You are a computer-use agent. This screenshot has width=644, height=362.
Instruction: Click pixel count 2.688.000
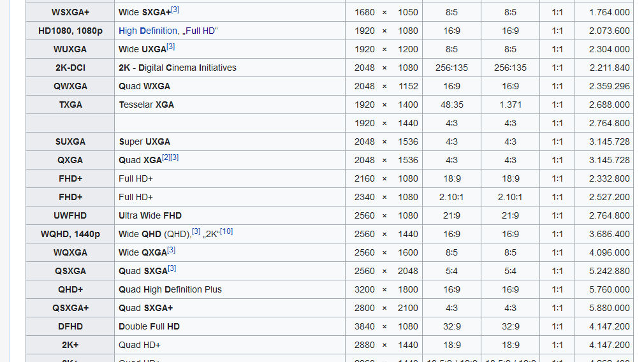609,105
